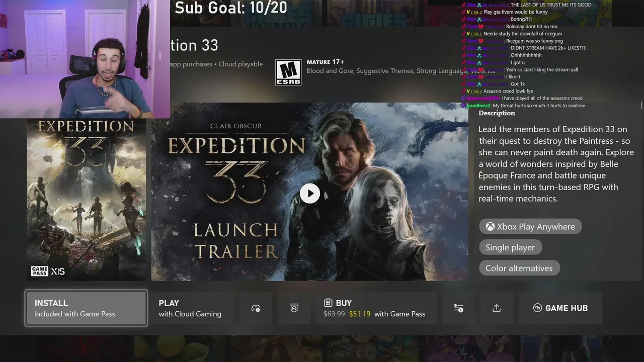Click the share upload-arrow icon

497,308
